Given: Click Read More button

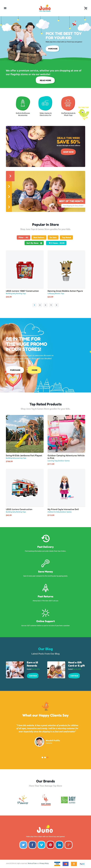Looking at the screenshot, I should [45, 80].
